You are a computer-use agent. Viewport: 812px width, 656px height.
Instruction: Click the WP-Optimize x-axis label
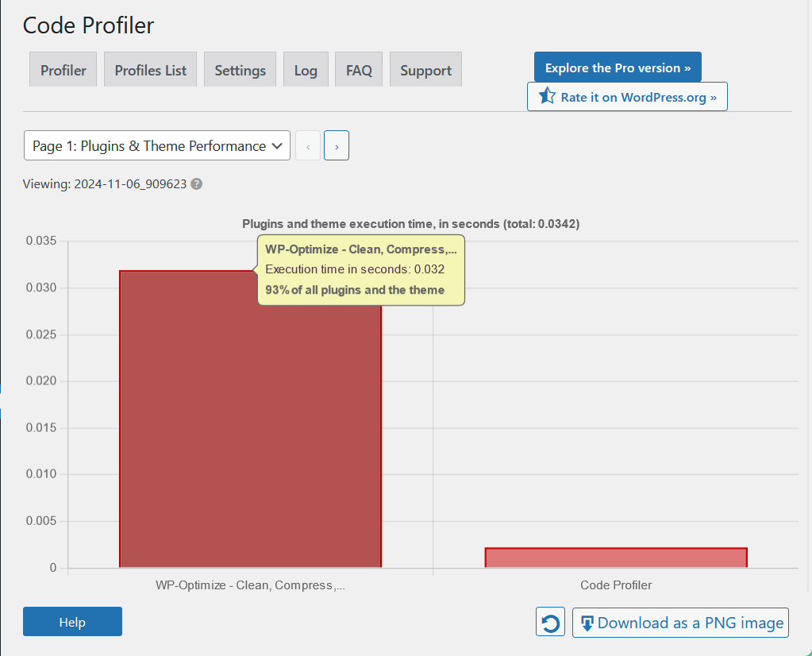coord(250,585)
